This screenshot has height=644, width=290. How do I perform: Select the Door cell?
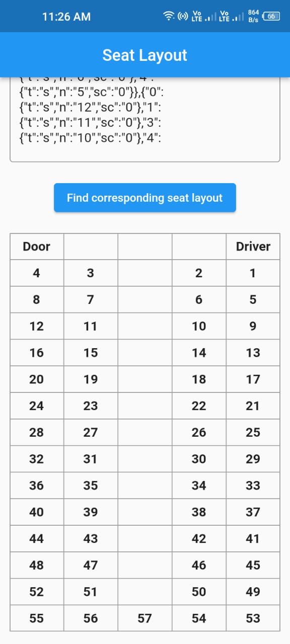click(x=36, y=246)
